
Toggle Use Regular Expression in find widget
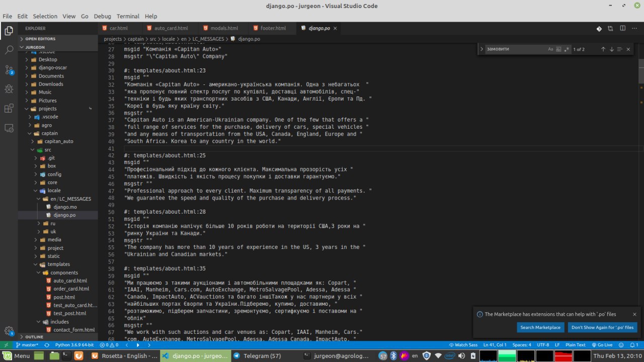[567, 49]
